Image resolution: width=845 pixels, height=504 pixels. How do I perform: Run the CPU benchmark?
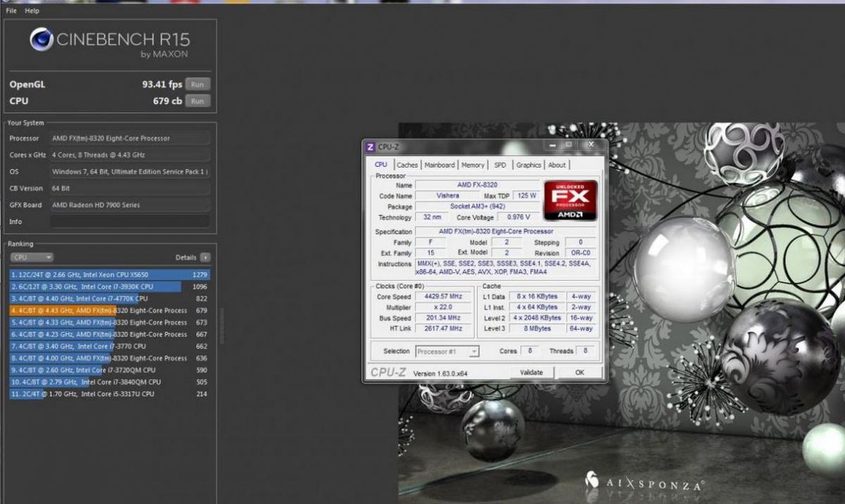tap(198, 101)
